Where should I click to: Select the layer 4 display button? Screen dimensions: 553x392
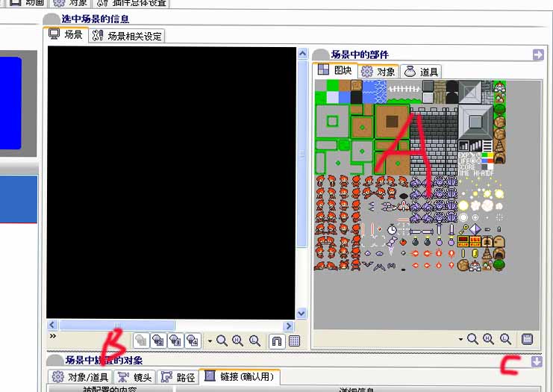click(x=193, y=340)
